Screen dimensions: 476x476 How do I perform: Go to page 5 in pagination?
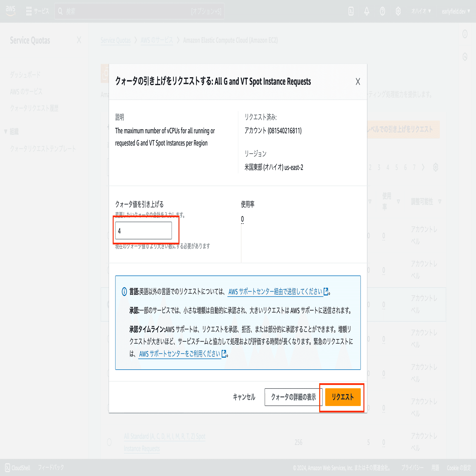[397, 167]
